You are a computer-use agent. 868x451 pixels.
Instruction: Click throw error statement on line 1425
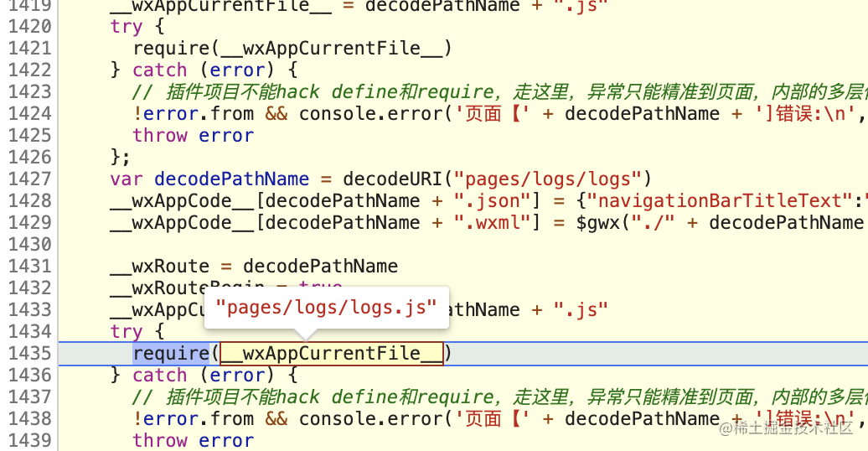point(194,135)
